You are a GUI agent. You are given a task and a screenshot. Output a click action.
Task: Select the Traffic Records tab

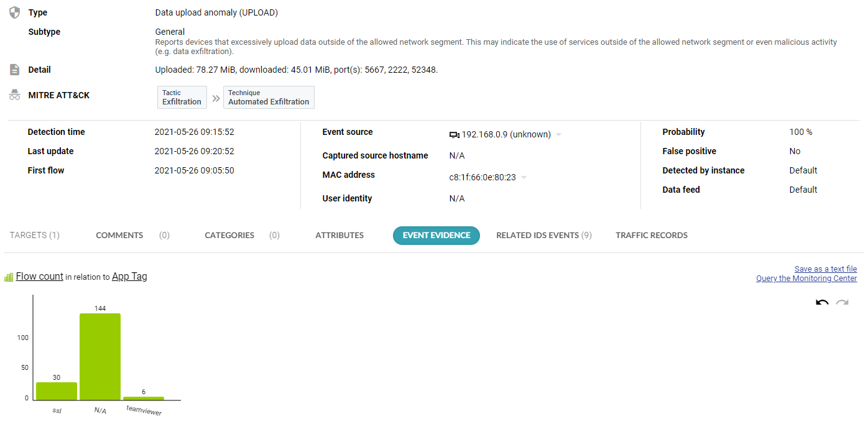(x=652, y=235)
